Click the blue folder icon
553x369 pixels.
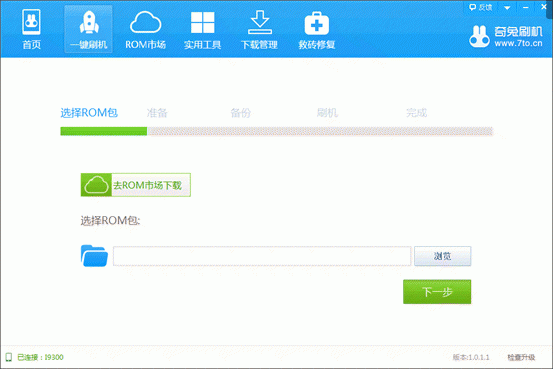(x=94, y=256)
